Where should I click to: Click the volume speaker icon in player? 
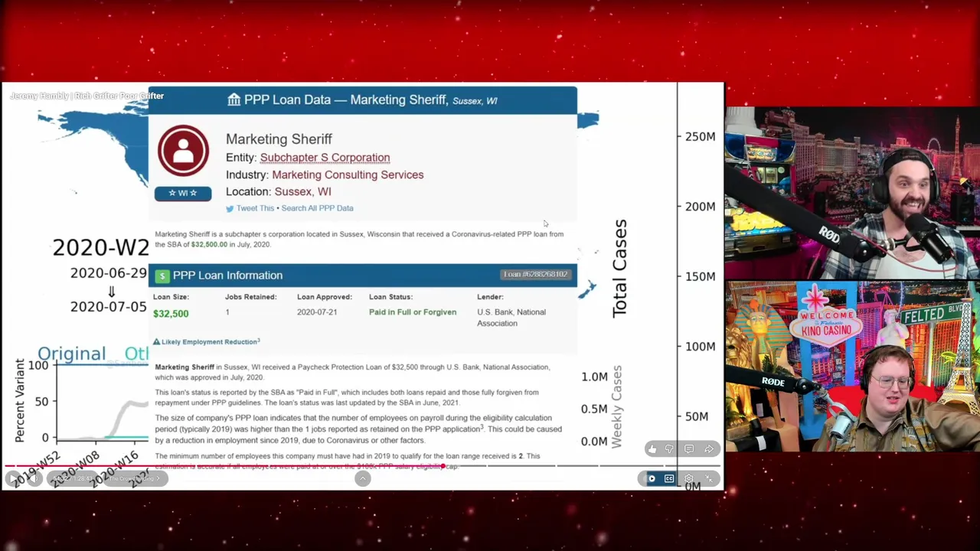click(x=34, y=478)
